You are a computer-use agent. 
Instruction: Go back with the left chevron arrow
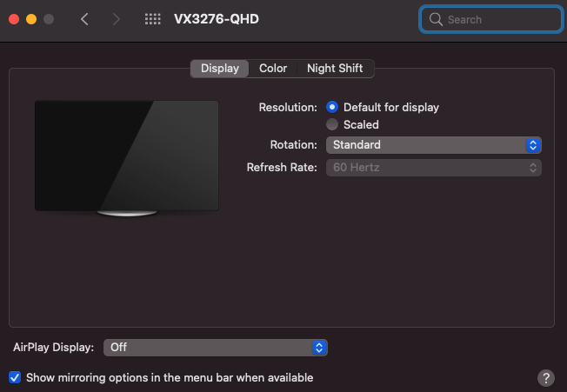(84, 19)
